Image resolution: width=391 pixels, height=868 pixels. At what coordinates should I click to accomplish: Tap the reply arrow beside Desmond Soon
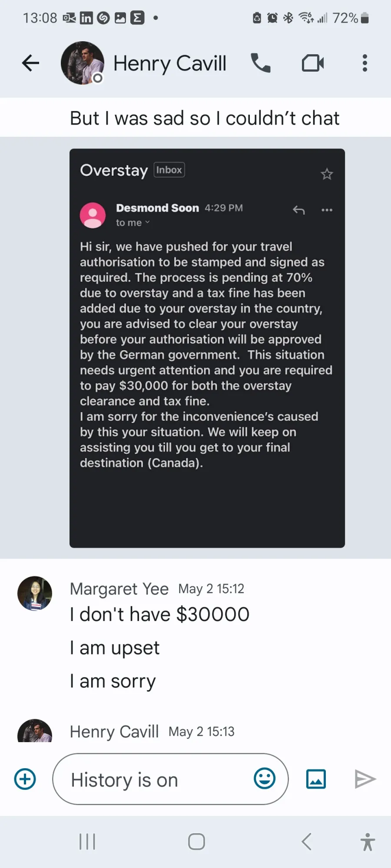click(x=298, y=210)
